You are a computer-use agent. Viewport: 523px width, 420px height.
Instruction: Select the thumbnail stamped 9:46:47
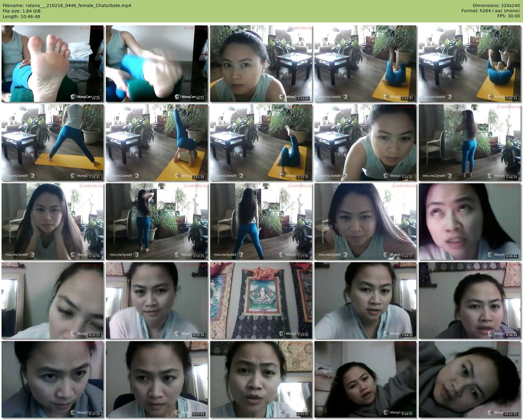[365, 379]
